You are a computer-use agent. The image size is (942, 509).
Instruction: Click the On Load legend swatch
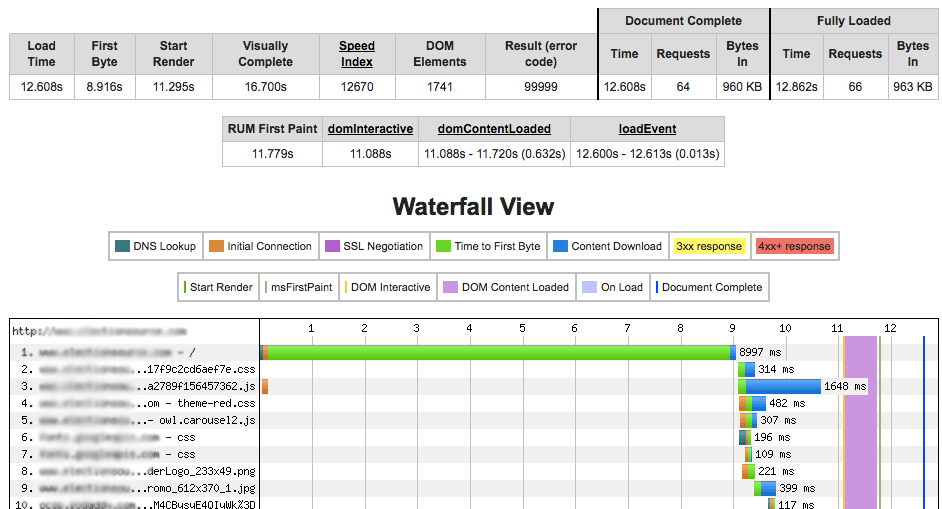pos(589,287)
